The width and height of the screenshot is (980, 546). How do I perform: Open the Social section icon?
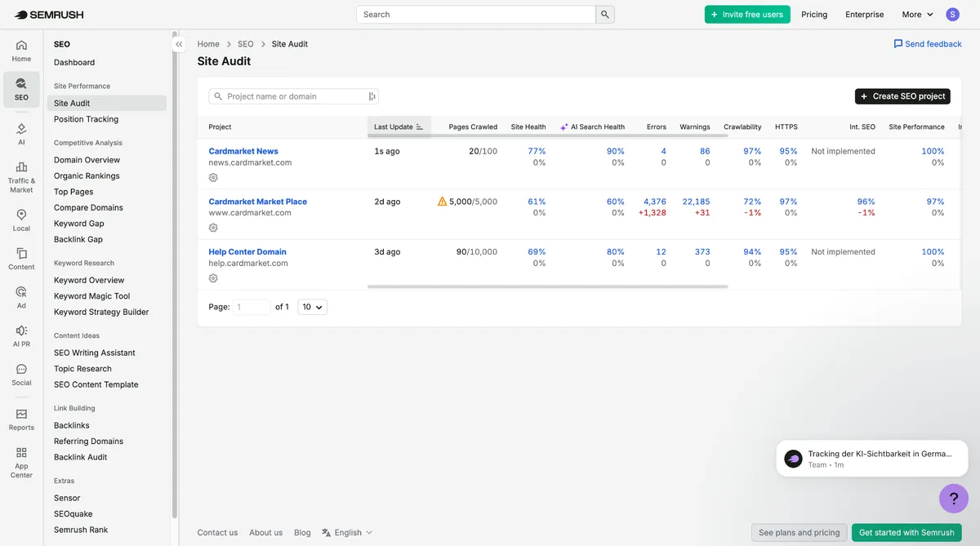21,375
